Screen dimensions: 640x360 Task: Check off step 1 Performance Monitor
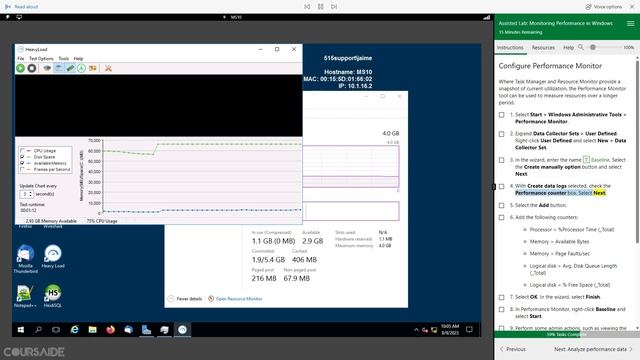502,115
